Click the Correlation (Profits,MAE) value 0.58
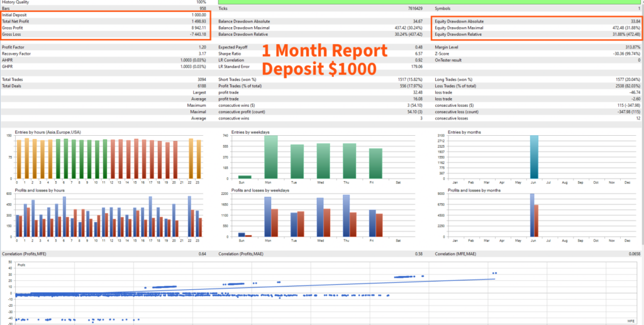The width and height of the screenshot is (644, 325). (x=419, y=254)
